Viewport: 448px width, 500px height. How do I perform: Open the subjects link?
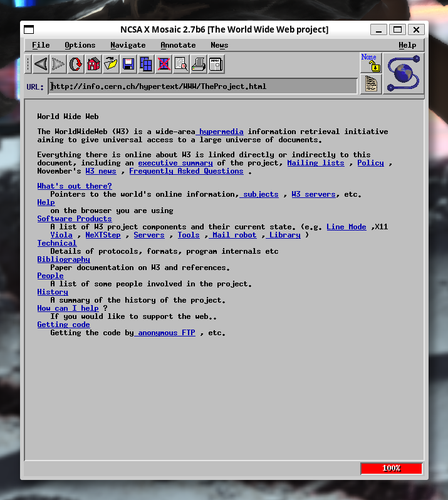[261, 194]
